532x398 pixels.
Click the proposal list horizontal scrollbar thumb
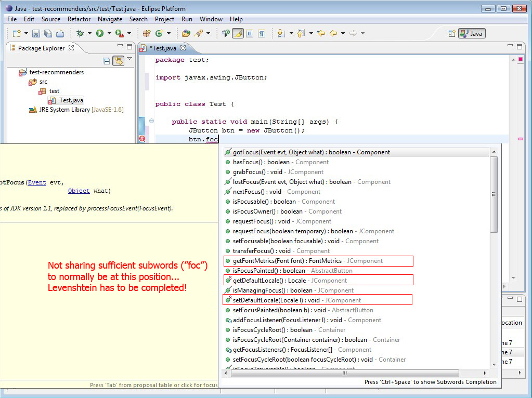pos(345,373)
